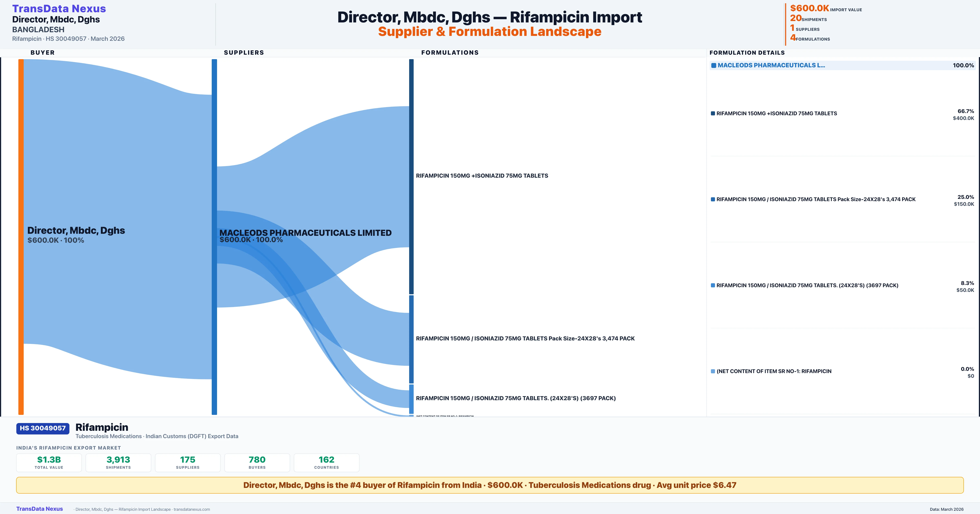980x514 pixels.
Task: Click the dark blue formulation node bar for 150MG +ISONIAZID
Action: [x=411, y=176]
